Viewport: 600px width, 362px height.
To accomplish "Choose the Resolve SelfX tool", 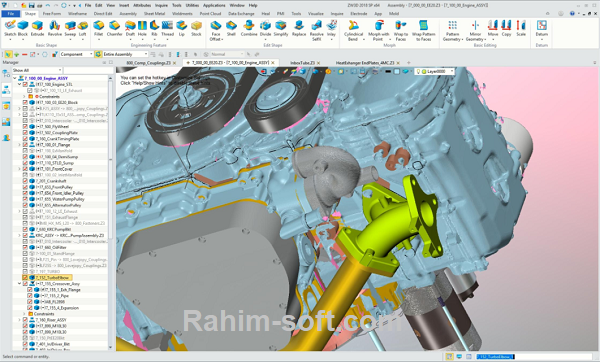I will click(x=316, y=31).
